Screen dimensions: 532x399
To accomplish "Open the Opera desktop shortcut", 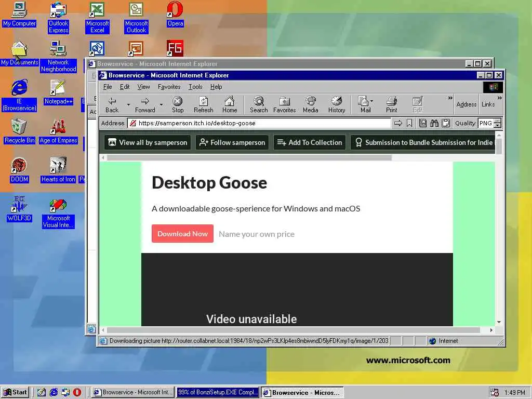I will click(175, 14).
